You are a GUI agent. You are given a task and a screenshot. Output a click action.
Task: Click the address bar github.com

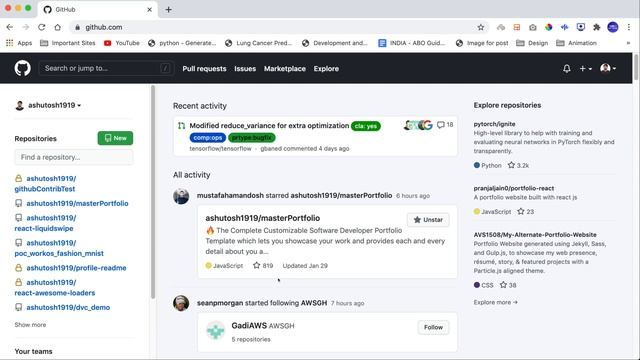pyautogui.click(x=104, y=27)
